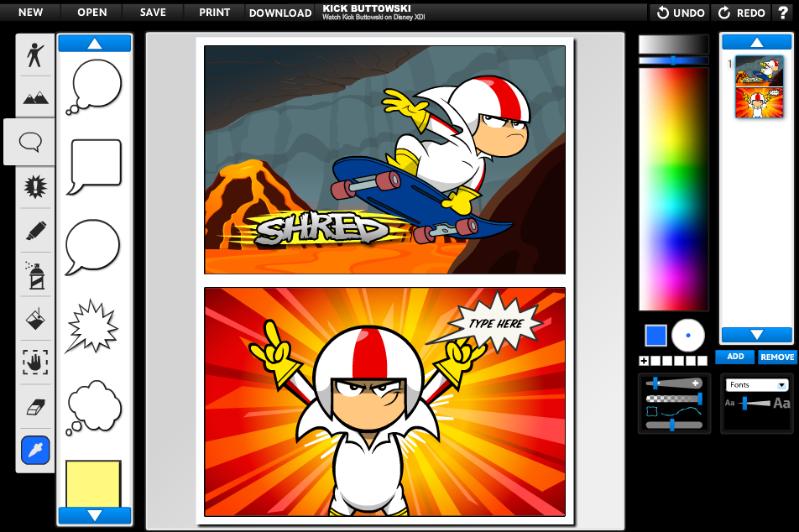This screenshot has height=532, width=799.
Task: Click the round brush preview circle
Action: (688, 336)
